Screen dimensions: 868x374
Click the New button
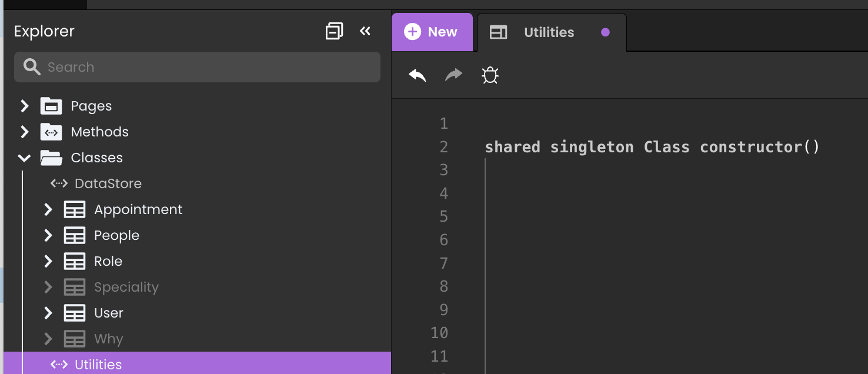(x=432, y=32)
